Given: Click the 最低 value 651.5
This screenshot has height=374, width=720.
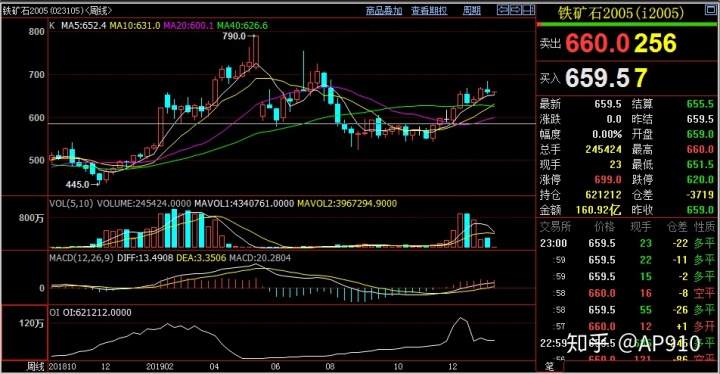Looking at the screenshot, I should (x=700, y=164).
